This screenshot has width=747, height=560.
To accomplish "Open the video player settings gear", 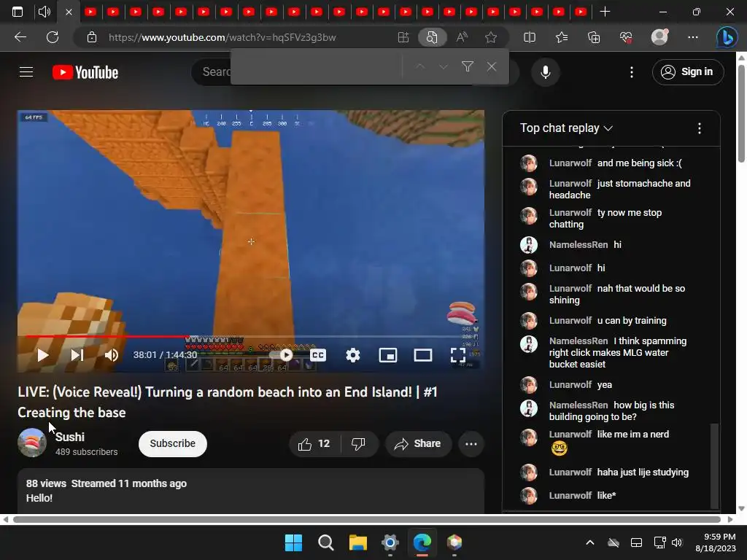I will tap(352, 355).
